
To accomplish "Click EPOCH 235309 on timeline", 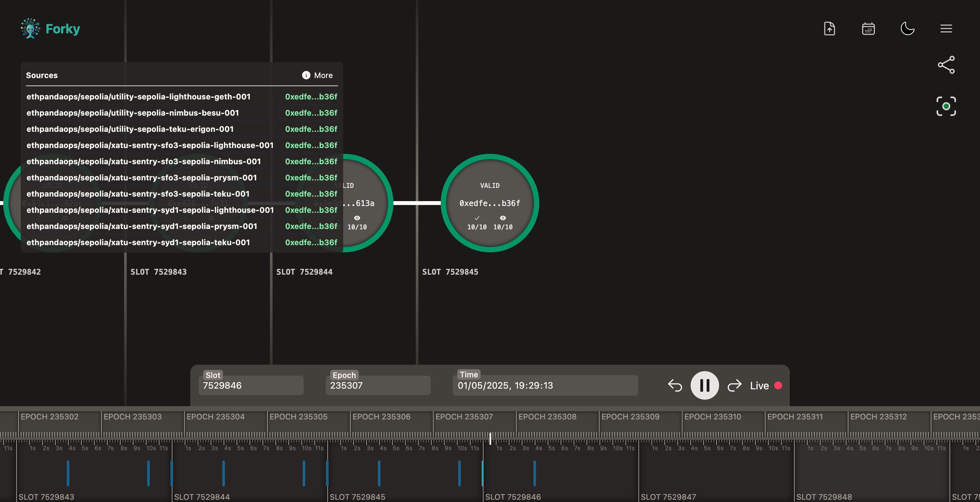I will click(630, 417).
